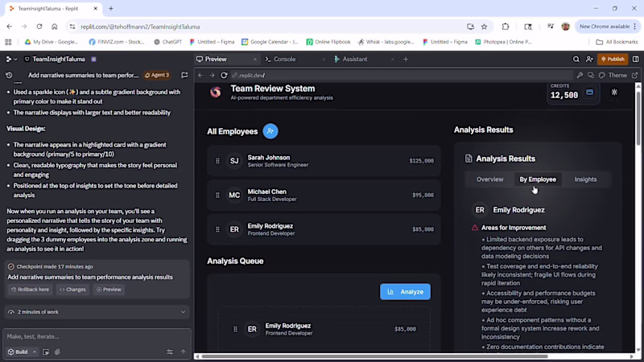
Task: Close the Preview tab
Action: coord(255,60)
